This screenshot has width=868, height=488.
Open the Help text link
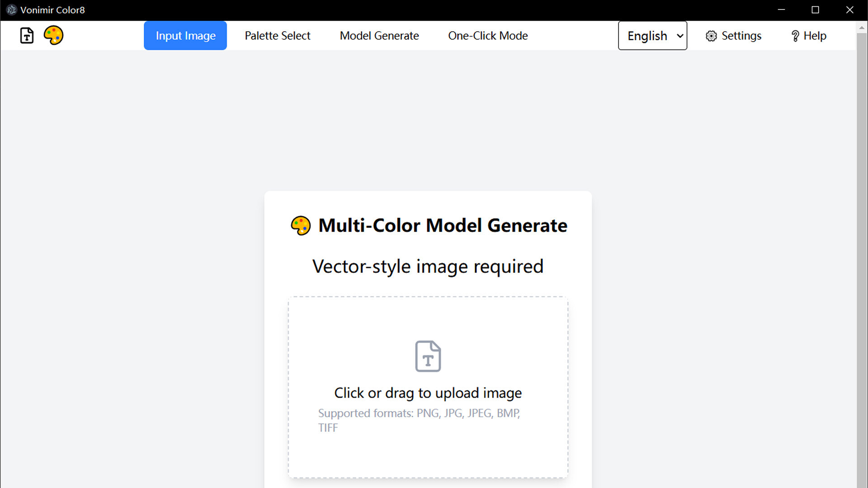click(x=815, y=36)
